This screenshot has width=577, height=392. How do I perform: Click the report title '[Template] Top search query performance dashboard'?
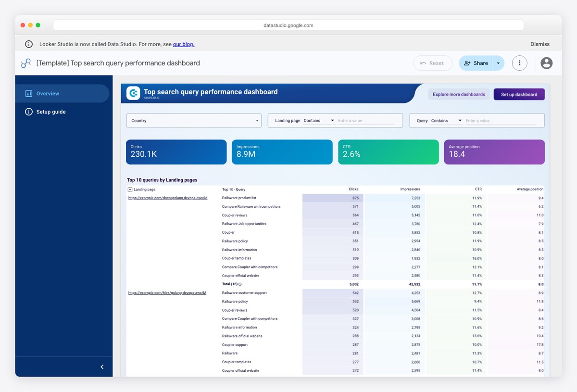(118, 63)
